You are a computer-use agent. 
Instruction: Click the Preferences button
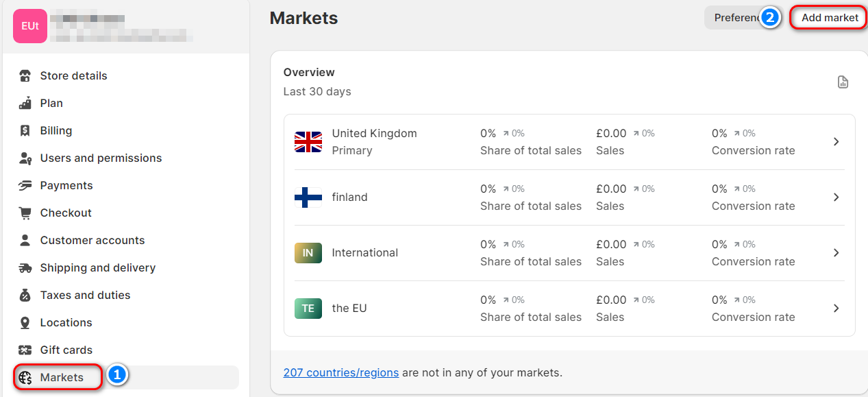734,18
